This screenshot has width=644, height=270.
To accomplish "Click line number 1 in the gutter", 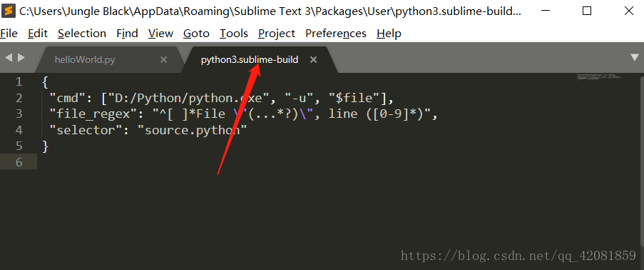I will pyautogui.click(x=19, y=82).
